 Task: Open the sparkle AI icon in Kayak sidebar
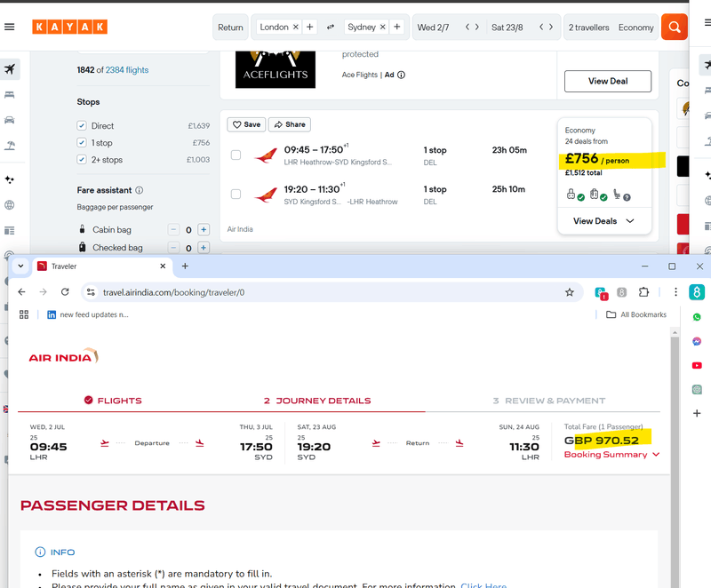(x=10, y=179)
